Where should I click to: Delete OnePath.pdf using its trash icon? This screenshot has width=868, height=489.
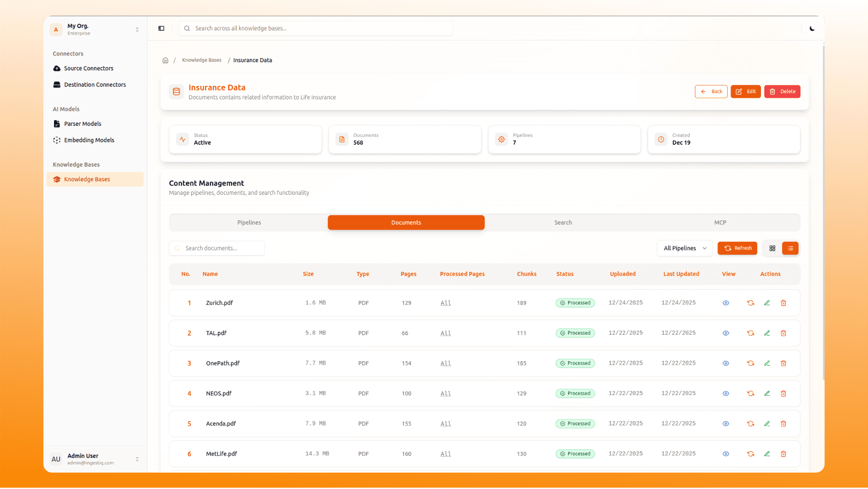click(784, 363)
